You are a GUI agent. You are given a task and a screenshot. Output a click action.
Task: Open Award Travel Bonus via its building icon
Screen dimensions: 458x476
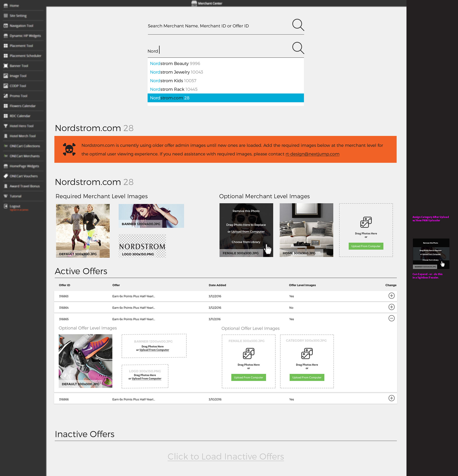click(x=5, y=186)
